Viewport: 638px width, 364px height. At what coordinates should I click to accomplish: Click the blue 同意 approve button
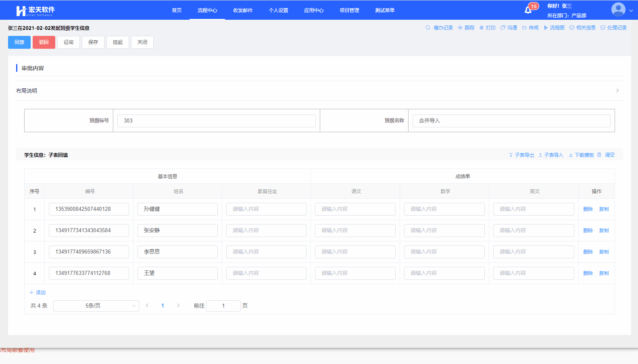(19, 42)
